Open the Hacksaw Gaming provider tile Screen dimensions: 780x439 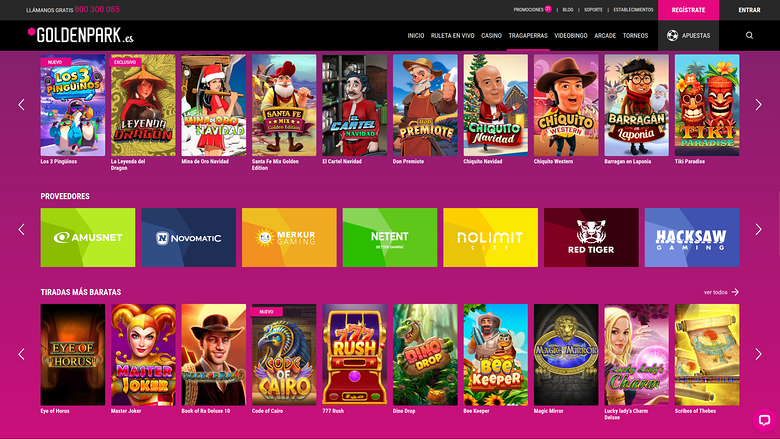(691, 238)
